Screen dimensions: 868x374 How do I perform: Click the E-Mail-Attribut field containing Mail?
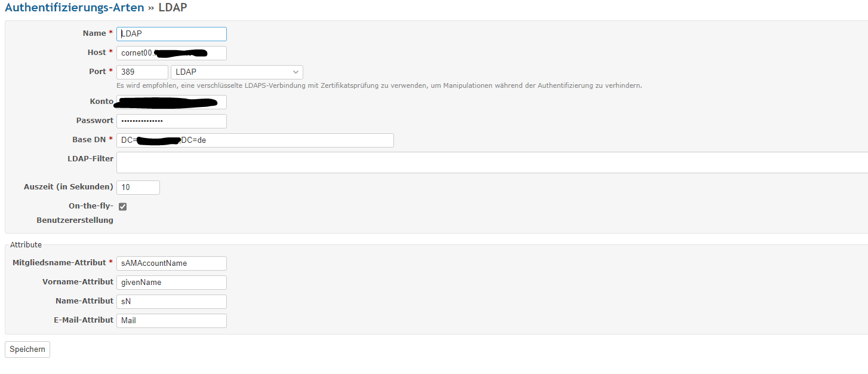171,321
